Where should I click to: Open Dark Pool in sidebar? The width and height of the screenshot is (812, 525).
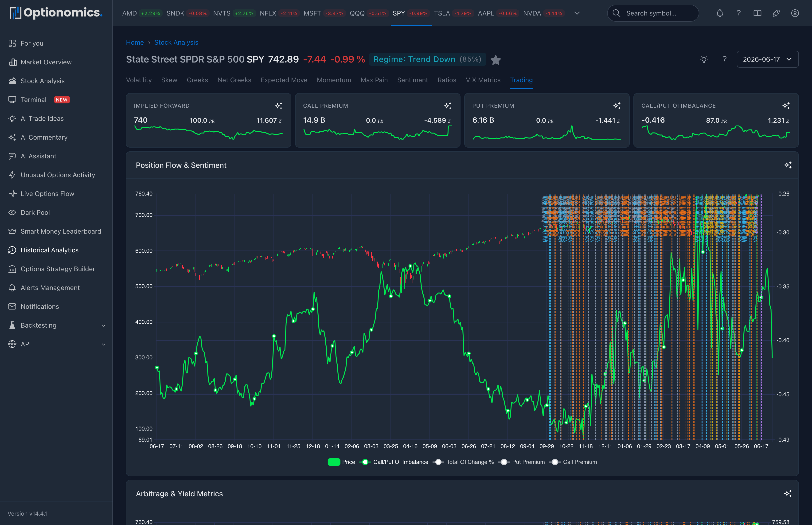pyautogui.click(x=56, y=212)
